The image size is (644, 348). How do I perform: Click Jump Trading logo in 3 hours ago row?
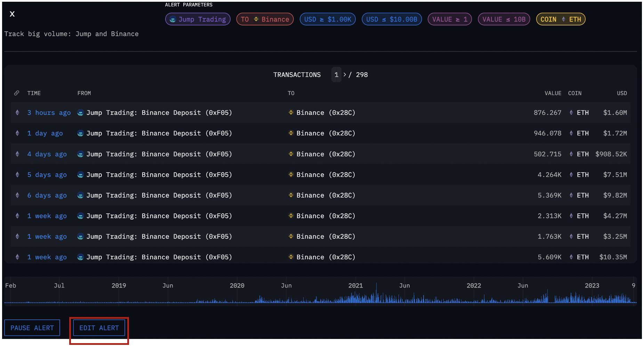[x=80, y=113]
